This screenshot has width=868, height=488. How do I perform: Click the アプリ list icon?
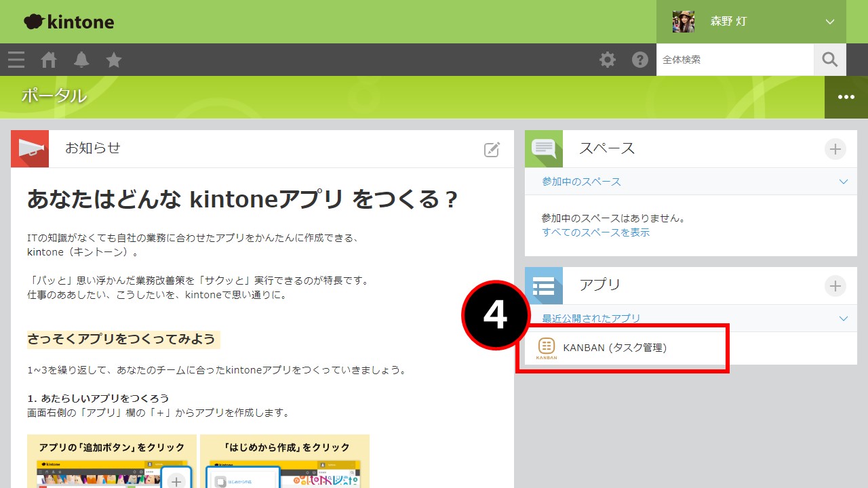click(544, 285)
